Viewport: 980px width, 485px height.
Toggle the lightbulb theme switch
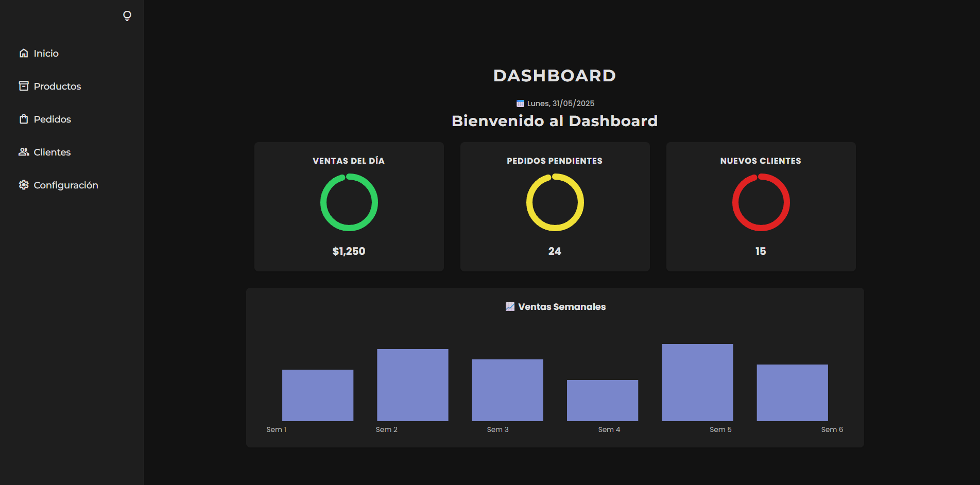tap(127, 16)
